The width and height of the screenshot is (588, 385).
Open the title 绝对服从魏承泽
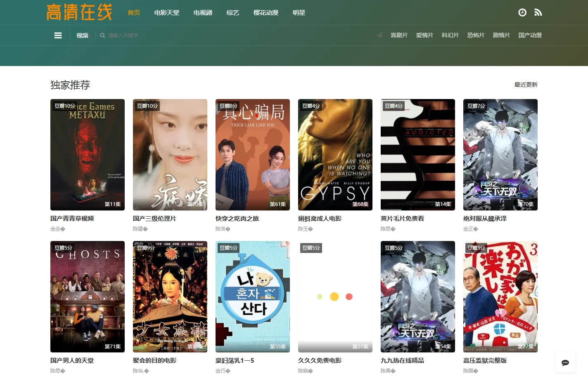pyautogui.click(x=485, y=219)
